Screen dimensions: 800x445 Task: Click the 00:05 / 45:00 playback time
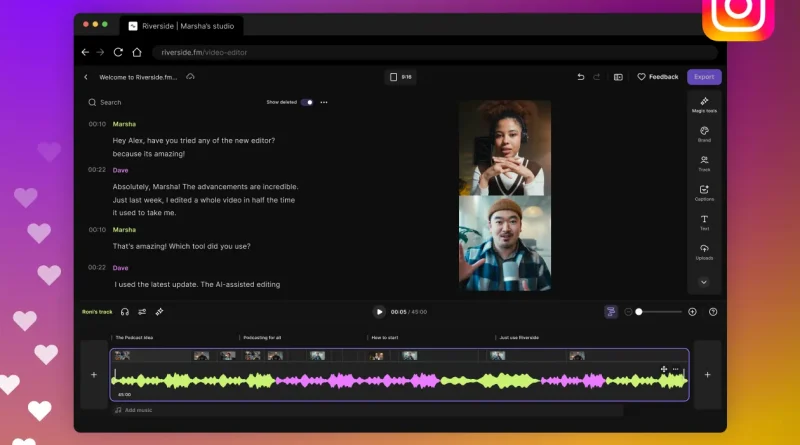click(409, 312)
